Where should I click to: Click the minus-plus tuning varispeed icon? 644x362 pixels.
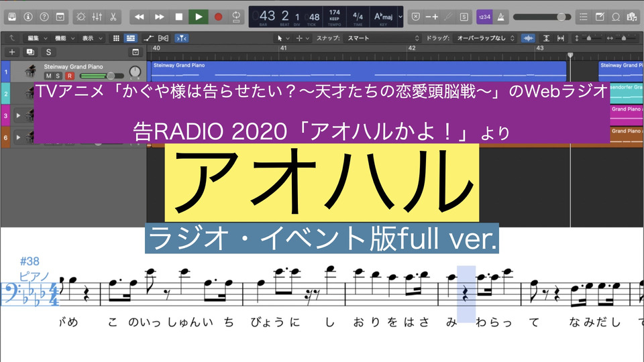point(431,17)
